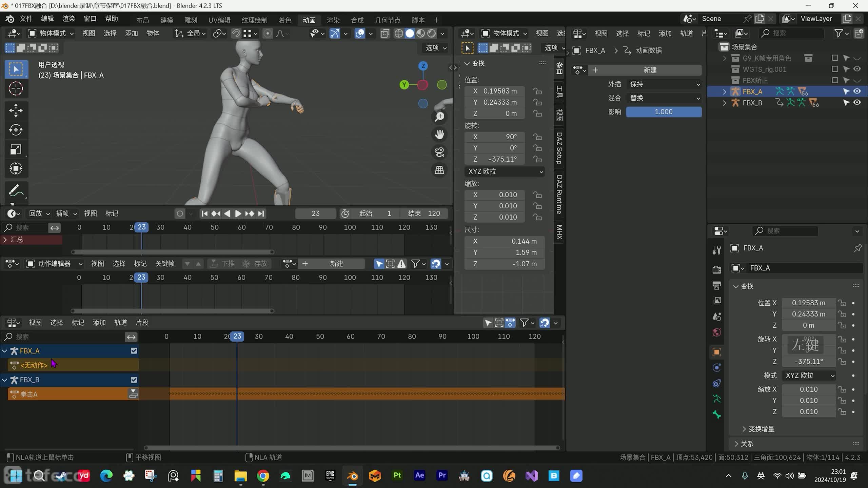The width and height of the screenshot is (868, 488).
Task: Open the 编辑 menu
Action: pyautogui.click(x=47, y=19)
